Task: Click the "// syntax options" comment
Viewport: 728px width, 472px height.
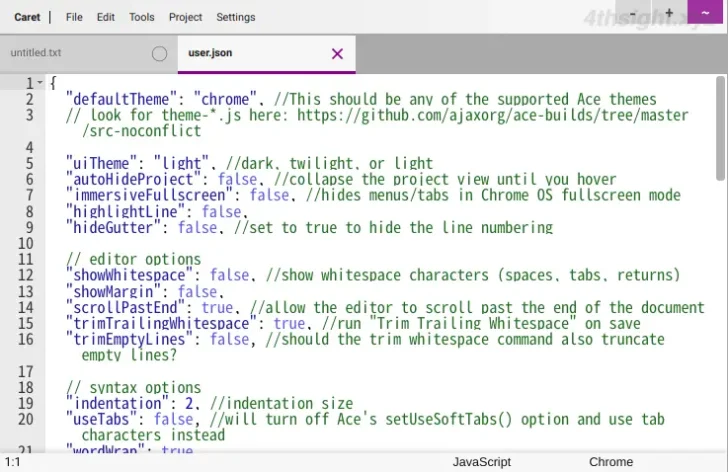Action: pos(134,387)
